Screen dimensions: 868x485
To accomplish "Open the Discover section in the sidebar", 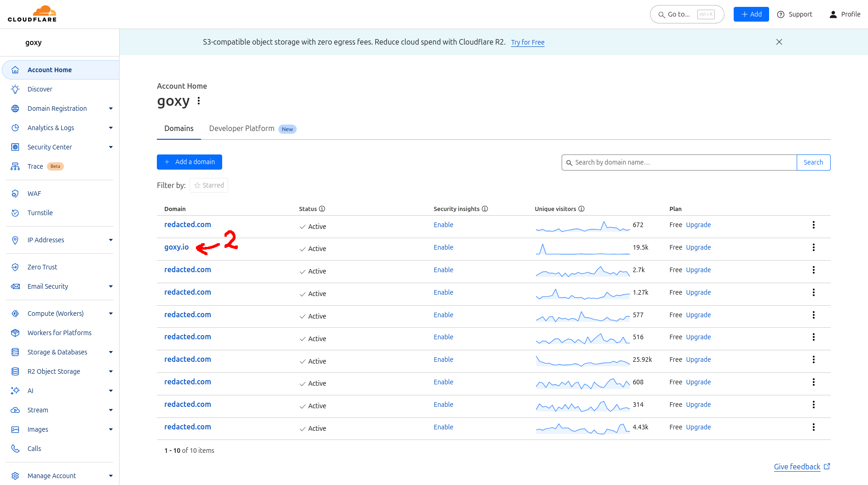I will click(x=40, y=89).
